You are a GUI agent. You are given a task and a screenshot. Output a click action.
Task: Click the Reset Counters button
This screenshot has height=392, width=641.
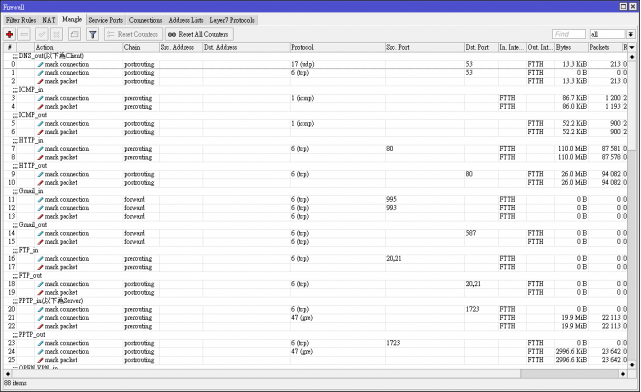133,34
